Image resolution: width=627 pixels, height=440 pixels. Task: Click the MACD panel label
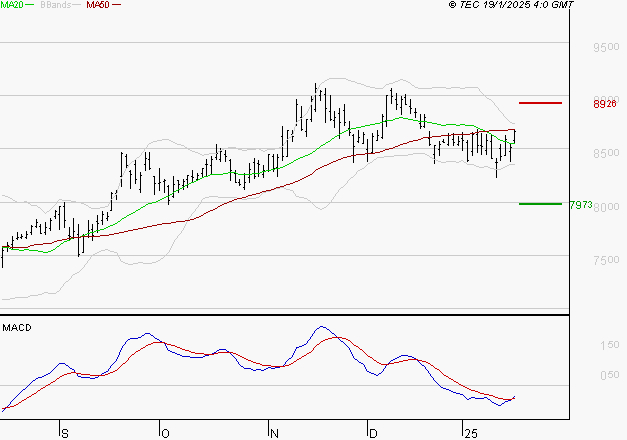coord(17,328)
